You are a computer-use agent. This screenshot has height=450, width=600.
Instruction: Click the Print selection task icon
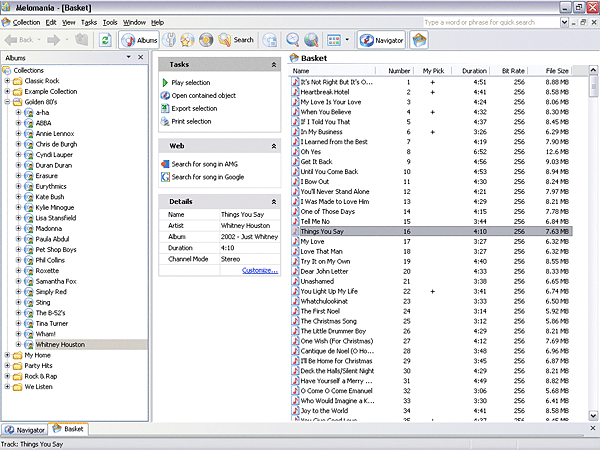[165, 121]
